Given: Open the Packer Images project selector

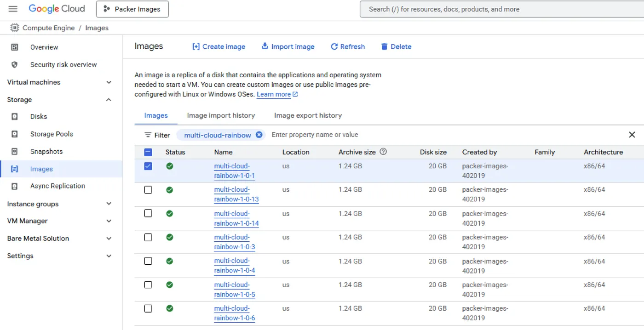Looking at the screenshot, I should tap(132, 9).
